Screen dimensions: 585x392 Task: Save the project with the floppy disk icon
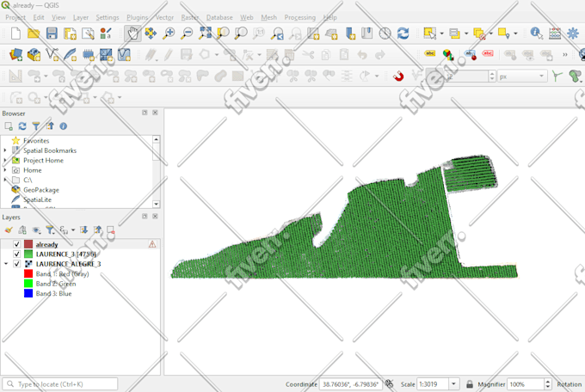pos(52,34)
